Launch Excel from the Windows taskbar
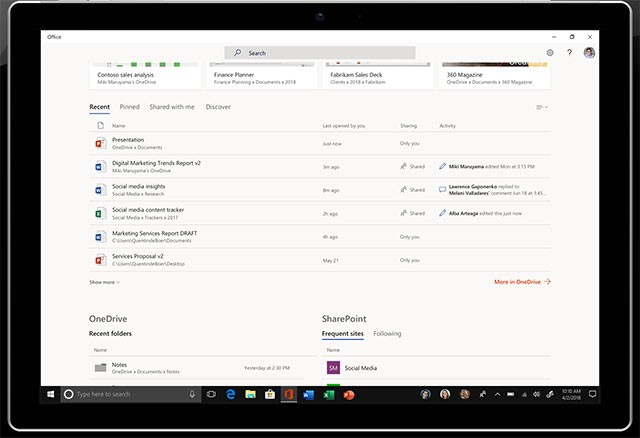The image size is (640, 438). [x=329, y=395]
